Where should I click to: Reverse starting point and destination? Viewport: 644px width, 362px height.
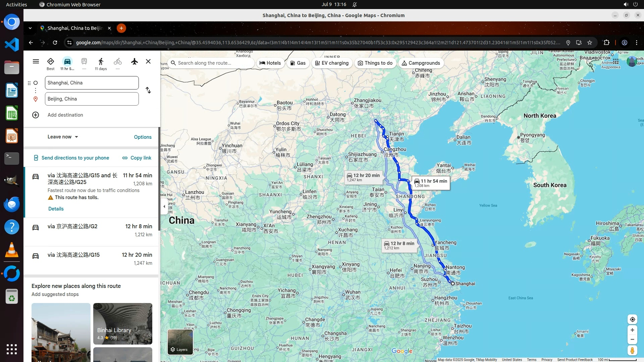pyautogui.click(x=148, y=90)
